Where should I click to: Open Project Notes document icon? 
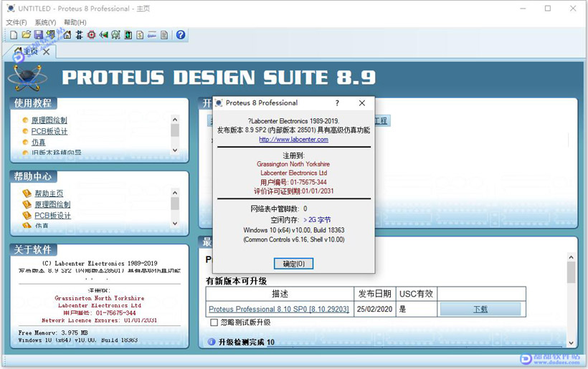(164, 35)
